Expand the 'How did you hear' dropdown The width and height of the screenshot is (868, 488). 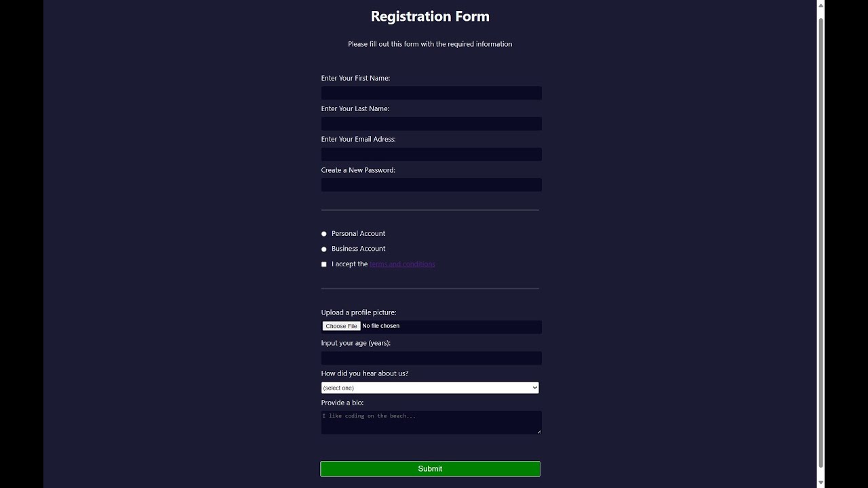[429, 388]
